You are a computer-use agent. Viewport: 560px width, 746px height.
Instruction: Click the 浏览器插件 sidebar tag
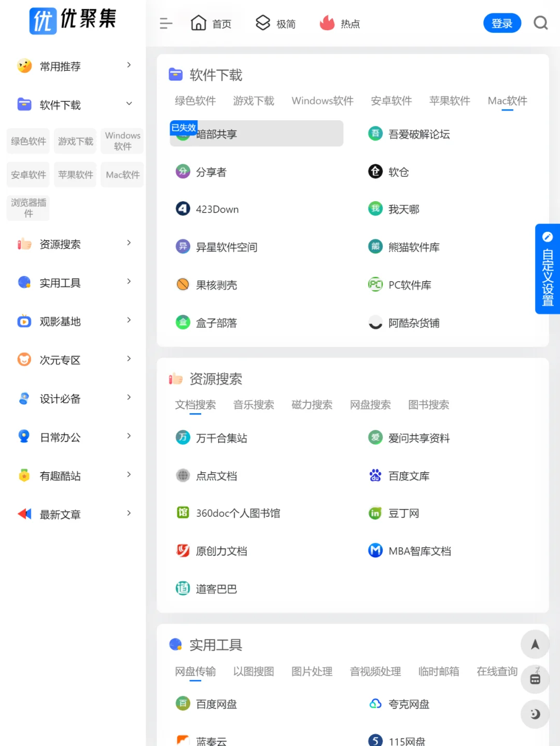click(x=29, y=208)
